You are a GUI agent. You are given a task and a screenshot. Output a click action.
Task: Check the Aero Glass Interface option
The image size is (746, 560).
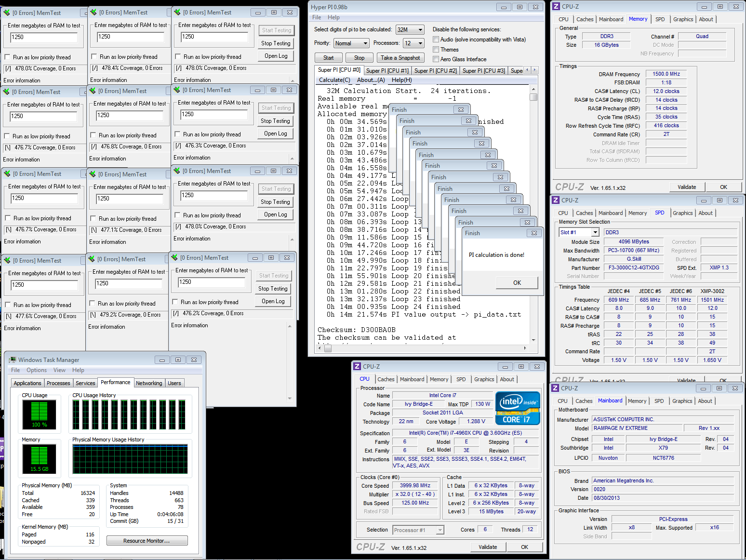coord(436,59)
